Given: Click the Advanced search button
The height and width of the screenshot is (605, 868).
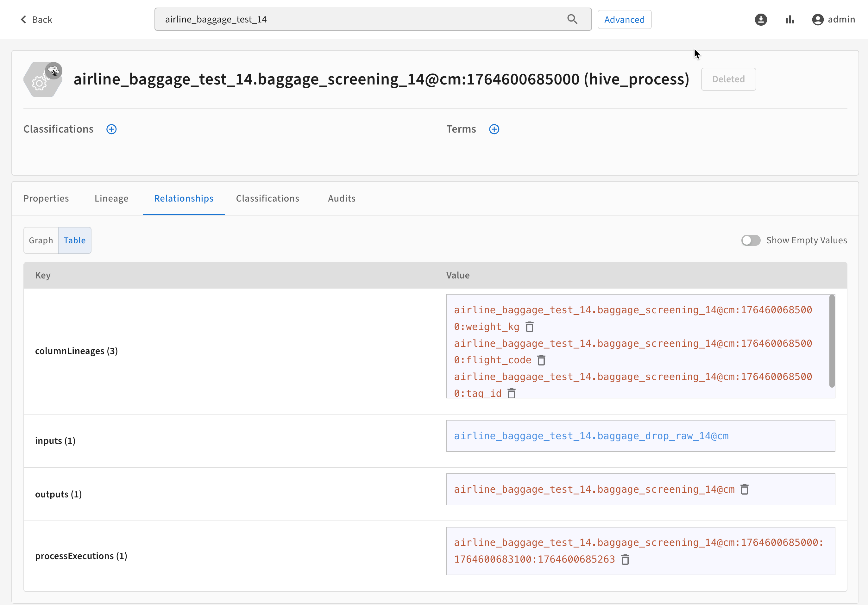Looking at the screenshot, I should click(624, 20).
